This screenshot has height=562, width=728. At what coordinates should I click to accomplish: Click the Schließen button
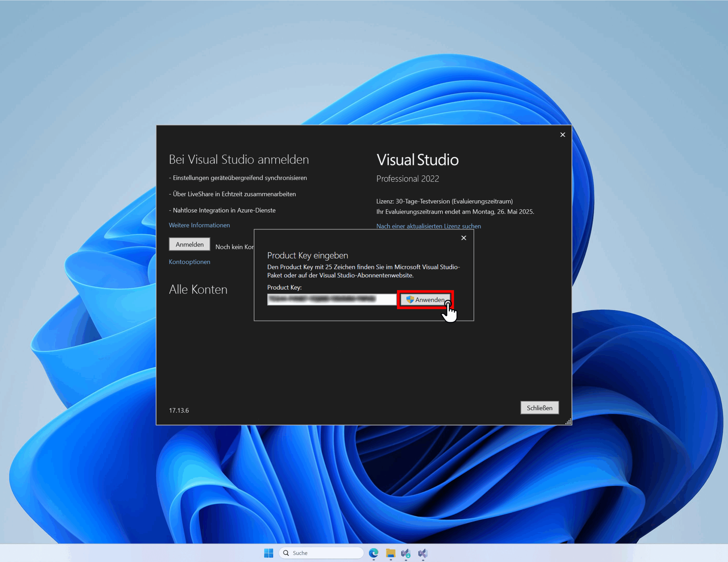click(539, 407)
